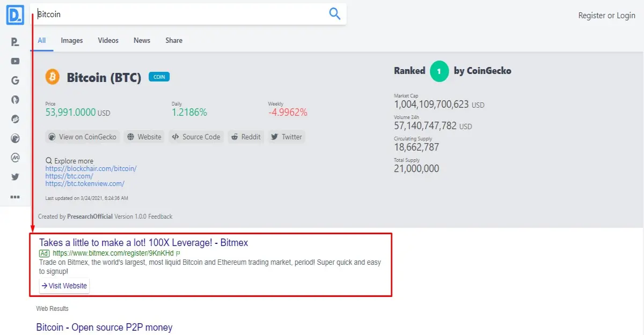Switch to the Videos tab
Screen dimensions: 644x335
[108, 40]
